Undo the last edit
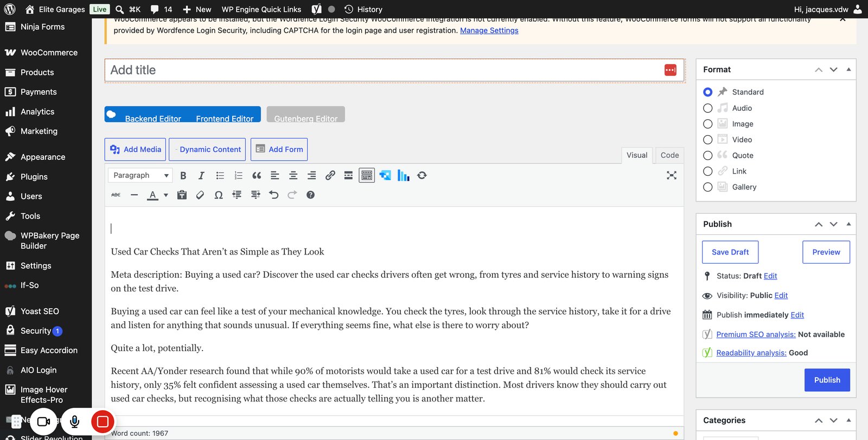Image resolution: width=868 pixels, height=440 pixels. [274, 195]
